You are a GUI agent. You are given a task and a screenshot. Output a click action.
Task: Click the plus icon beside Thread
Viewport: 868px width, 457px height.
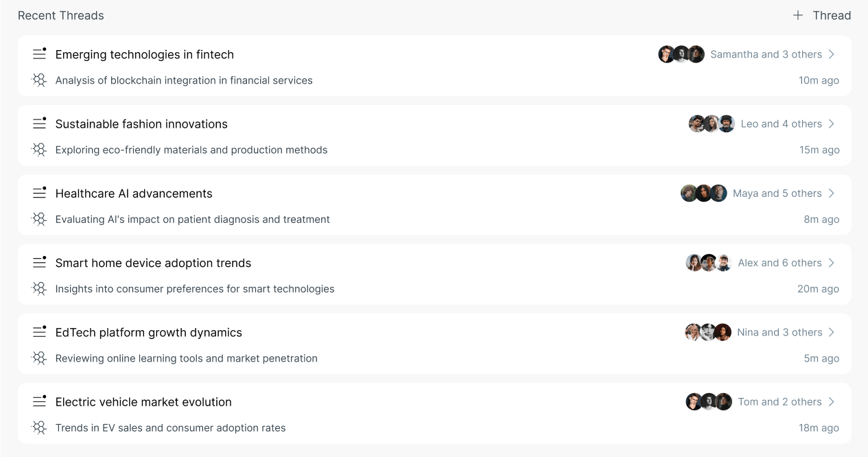798,15
